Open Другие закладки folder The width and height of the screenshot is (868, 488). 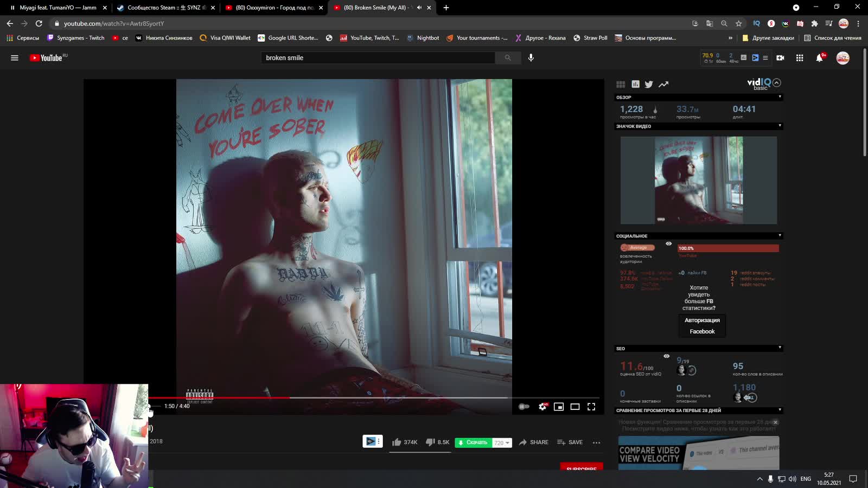pos(768,38)
